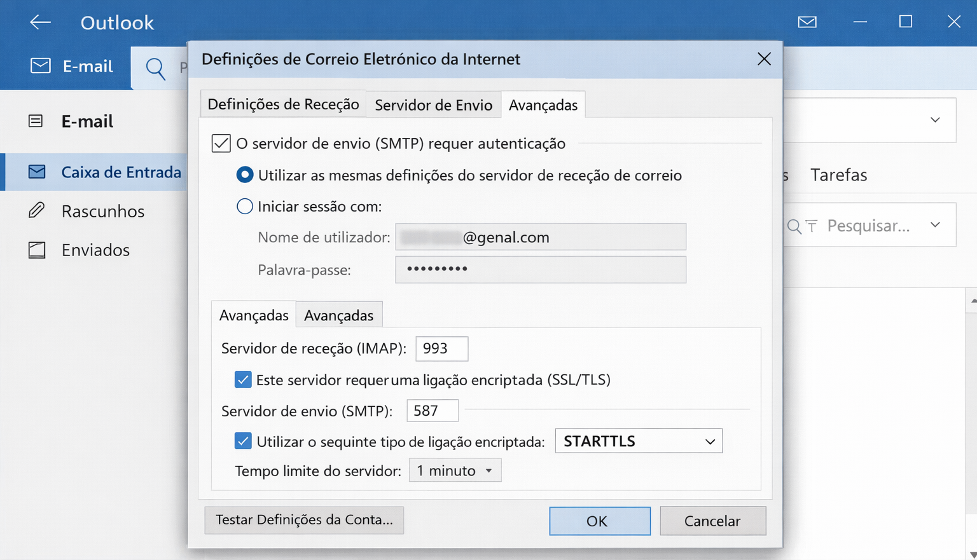This screenshot has height=560, width=977.
Task: Switch to Servidor de Envio tab
Action: 433,105
